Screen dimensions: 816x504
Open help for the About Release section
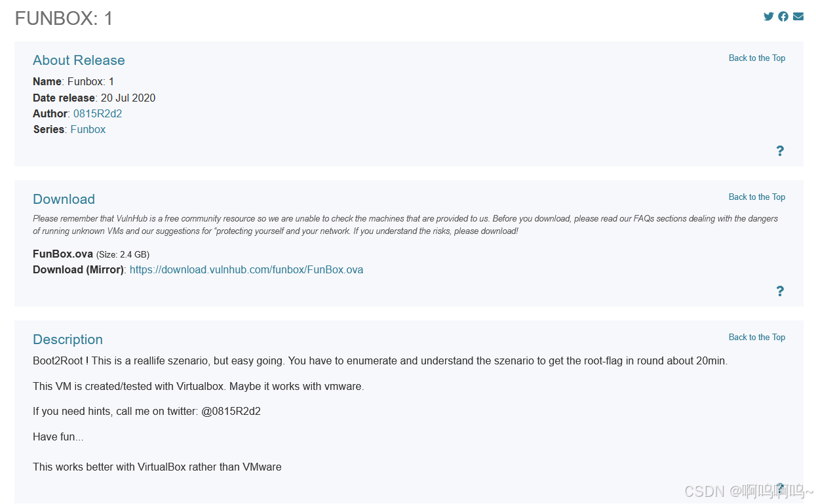tap(780, 151)
